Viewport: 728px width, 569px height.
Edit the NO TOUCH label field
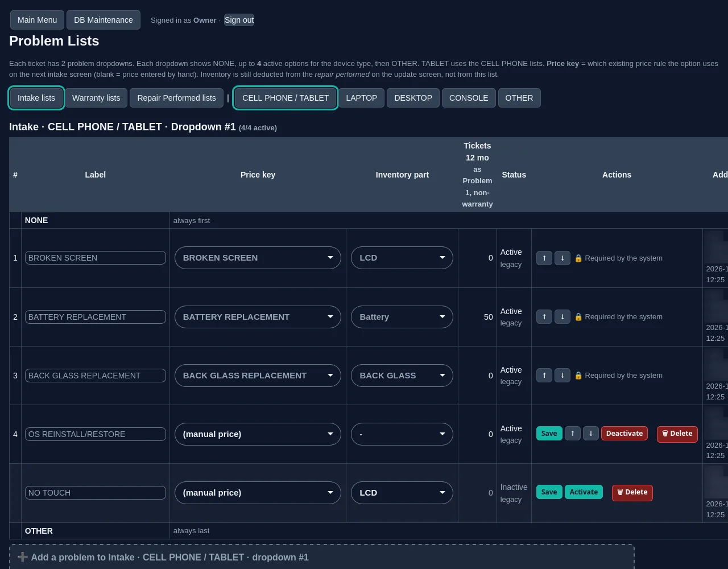coord(96,493)
